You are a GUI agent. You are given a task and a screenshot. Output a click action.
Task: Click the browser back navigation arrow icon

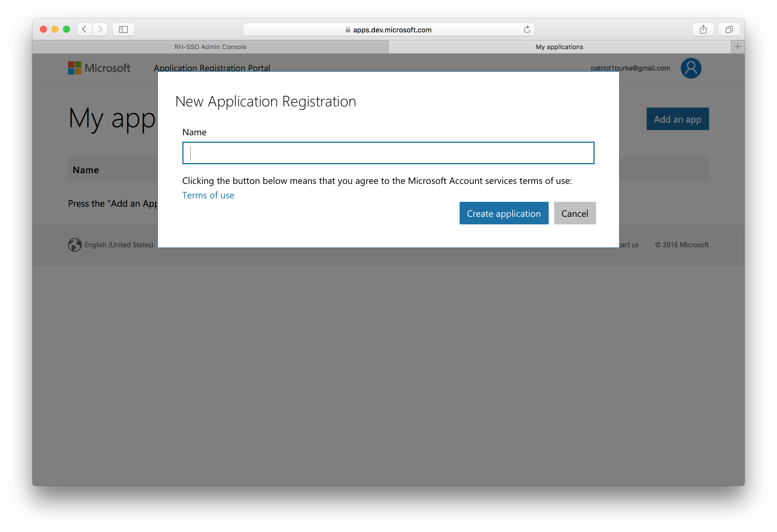(x=84, y=29)
